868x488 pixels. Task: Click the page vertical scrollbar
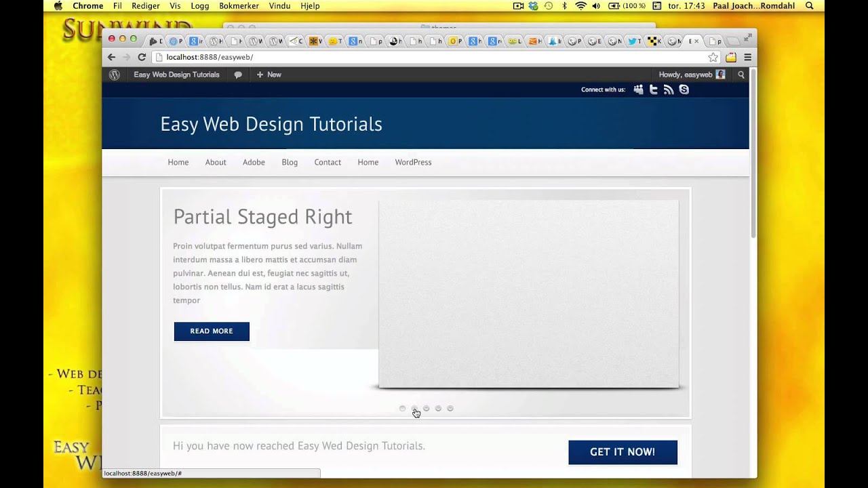pyautogui.click(x=753, y=152)
